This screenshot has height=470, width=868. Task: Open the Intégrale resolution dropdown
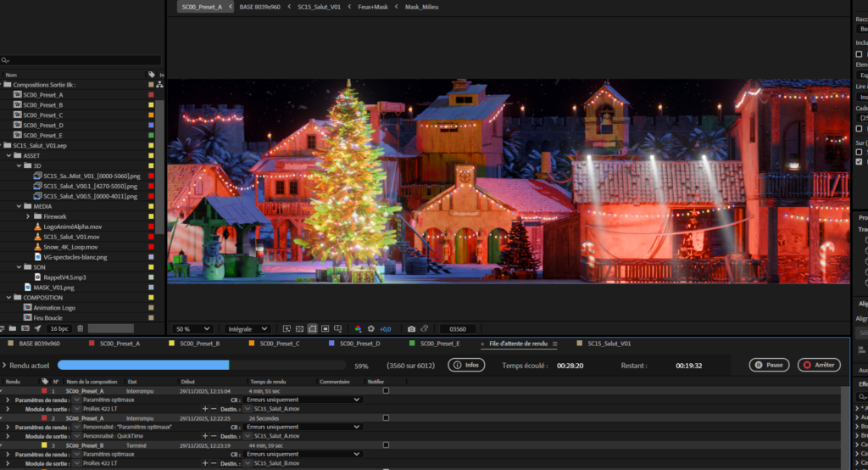pyautogui.click(x=248, y=328)
